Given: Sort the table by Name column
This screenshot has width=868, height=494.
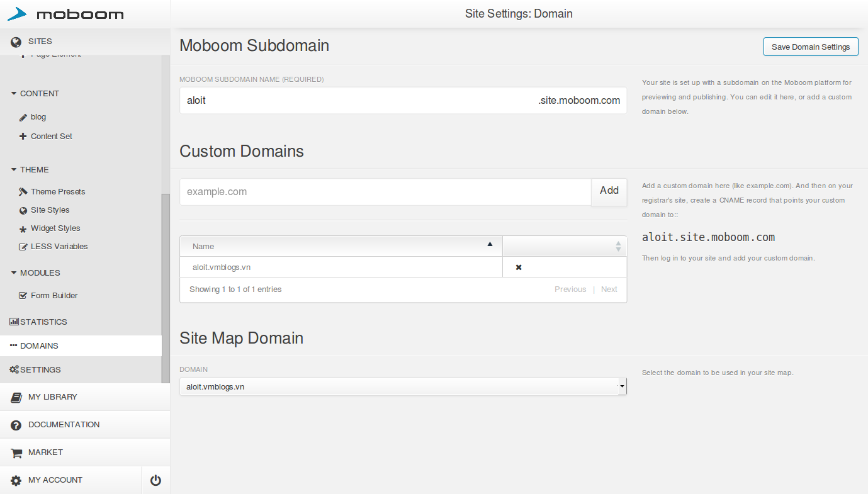Looking at the screenshot, I should tap(341, 247).
